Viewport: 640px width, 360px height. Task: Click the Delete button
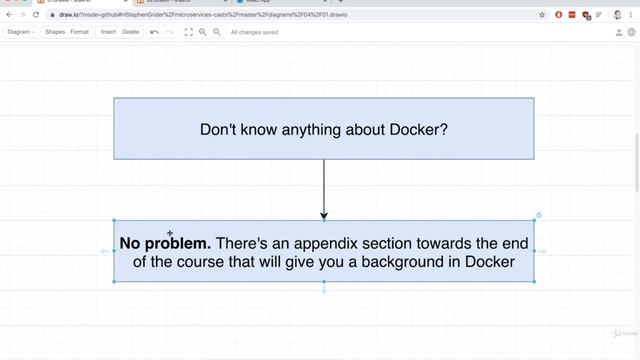click(x=131, y=32)
